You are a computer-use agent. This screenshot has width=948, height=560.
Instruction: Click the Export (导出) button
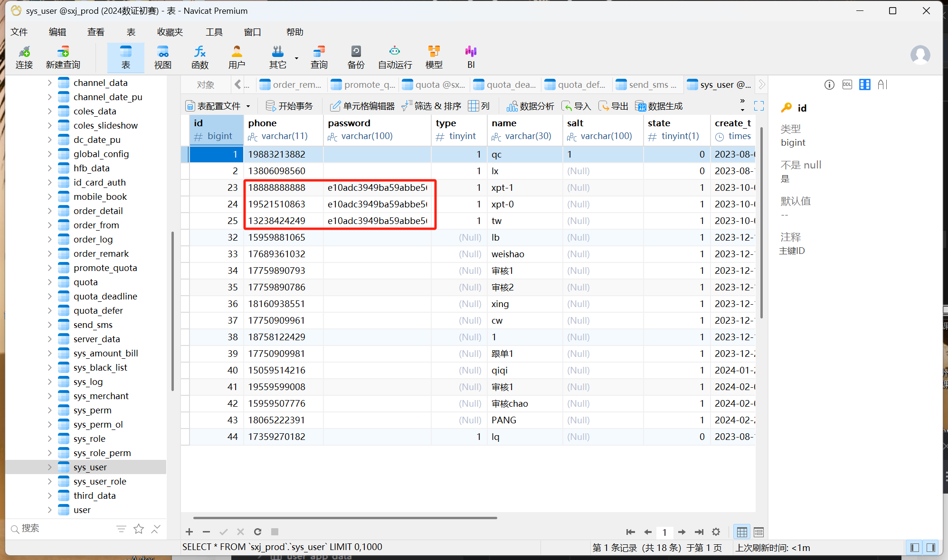click(x=613, y=106)
